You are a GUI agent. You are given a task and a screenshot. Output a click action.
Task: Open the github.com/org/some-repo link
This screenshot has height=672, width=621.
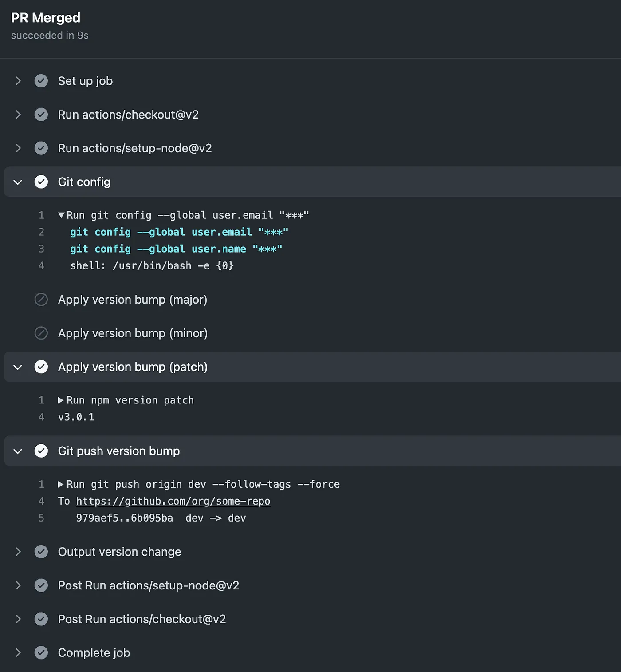(173, 501)
